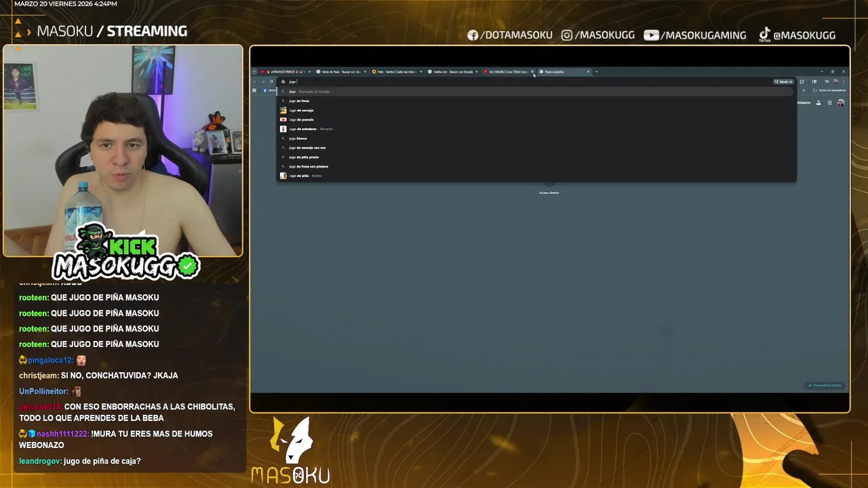
Task: Select suggestion jugo de piña - Bebida
Action: tap(536, 176)
